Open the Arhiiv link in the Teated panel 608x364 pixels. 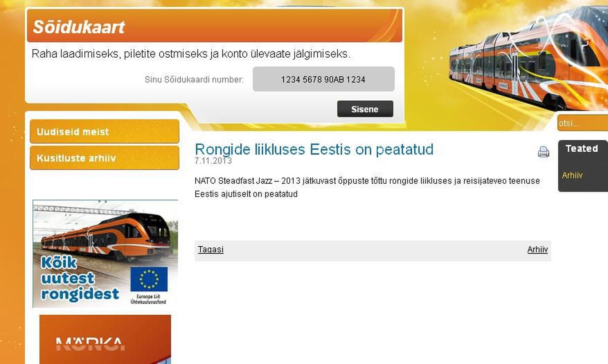(572, 175)
